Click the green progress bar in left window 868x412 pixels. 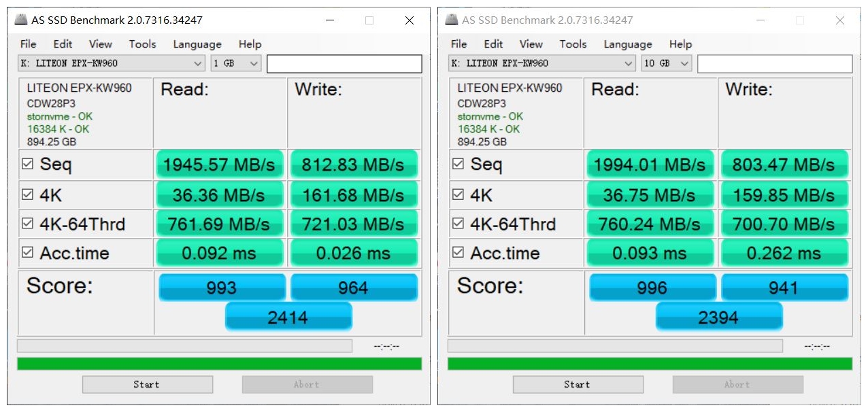click(219, 364)
